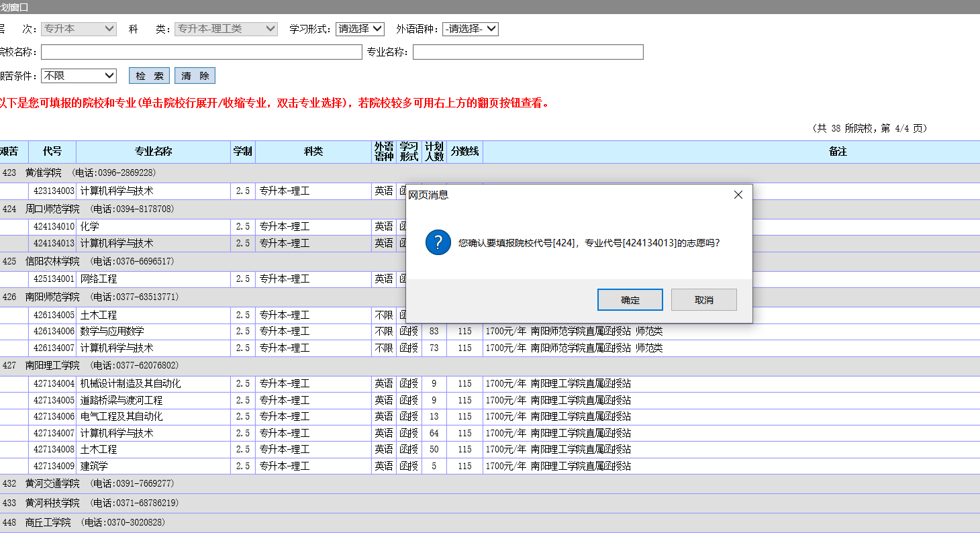Open the 艰苦条件 不限 dropdown
Screen dimensions: 980x541
pyautogui.click(x=79, y=76)
